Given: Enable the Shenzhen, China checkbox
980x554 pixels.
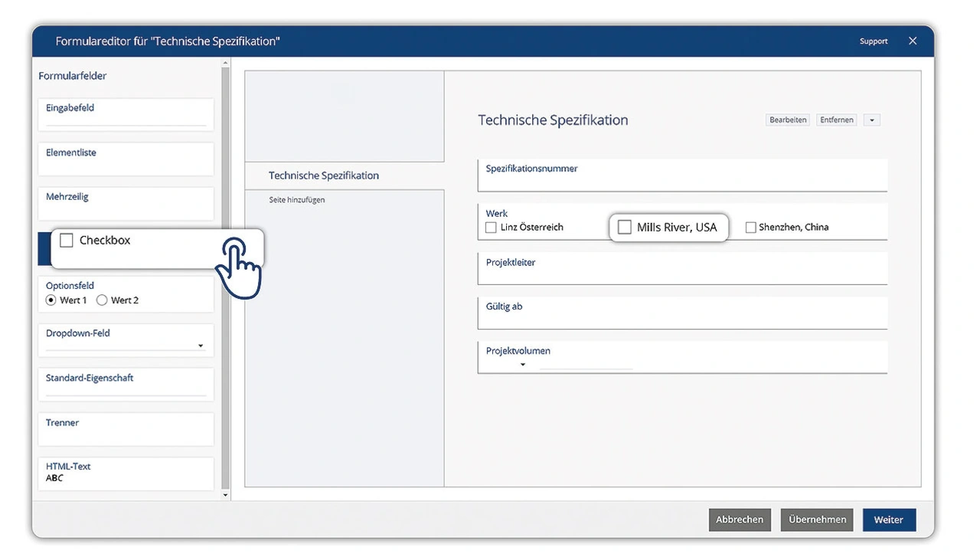Looking at the screenshot, I should coord(750,228).
